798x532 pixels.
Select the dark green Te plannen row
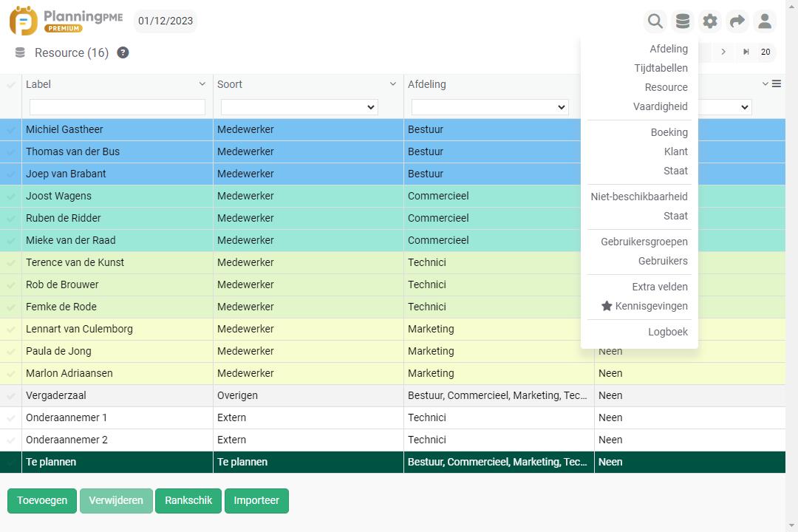pyautogui.click(x=296, y=462)
